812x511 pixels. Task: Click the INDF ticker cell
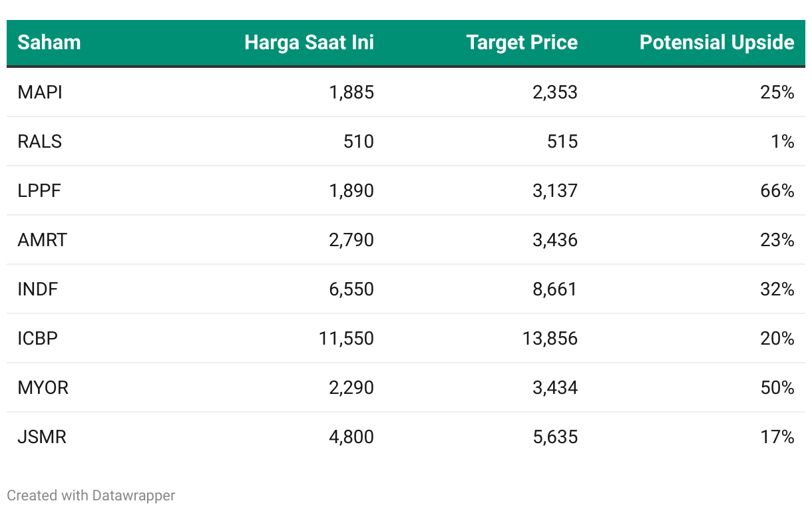click(39, 289)
